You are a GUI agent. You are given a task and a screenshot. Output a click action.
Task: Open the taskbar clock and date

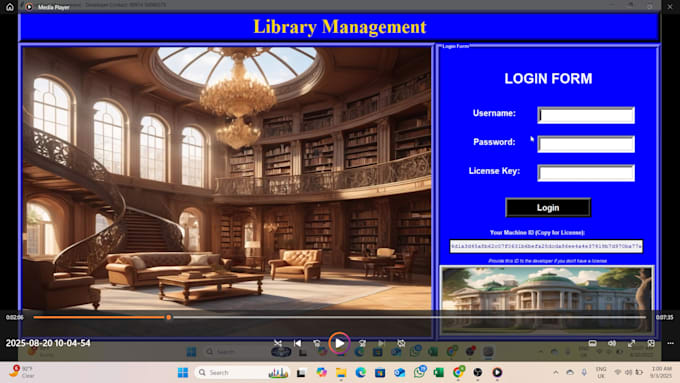click(661, 373)
